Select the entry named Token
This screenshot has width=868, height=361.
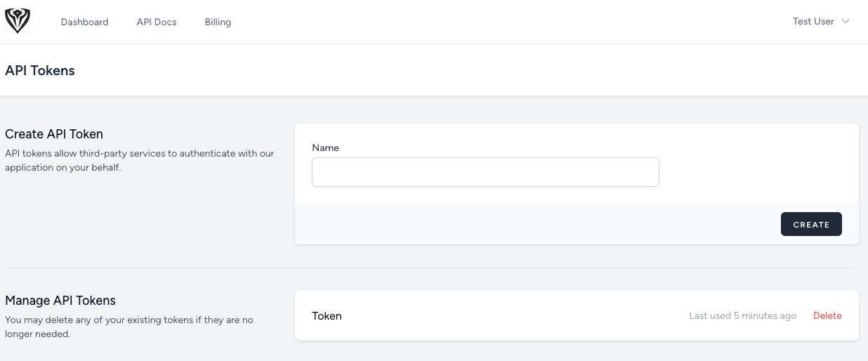tap(327, 316)
